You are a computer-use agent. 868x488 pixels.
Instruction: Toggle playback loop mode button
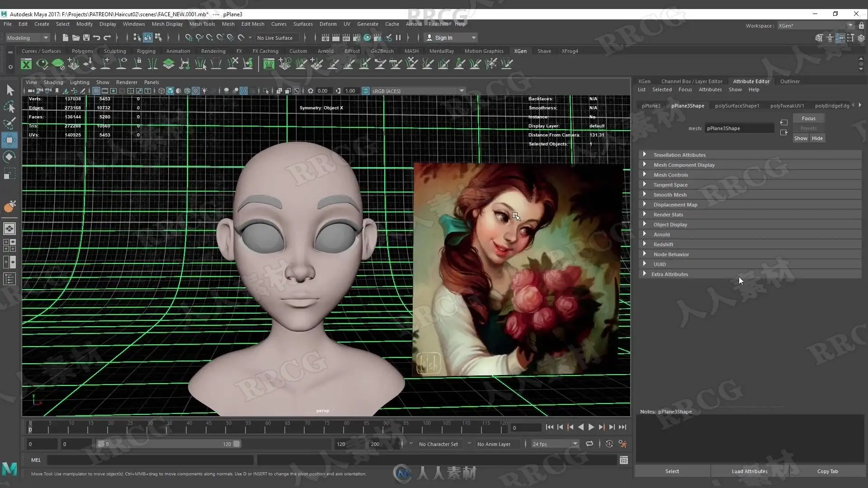pos(589,444)
